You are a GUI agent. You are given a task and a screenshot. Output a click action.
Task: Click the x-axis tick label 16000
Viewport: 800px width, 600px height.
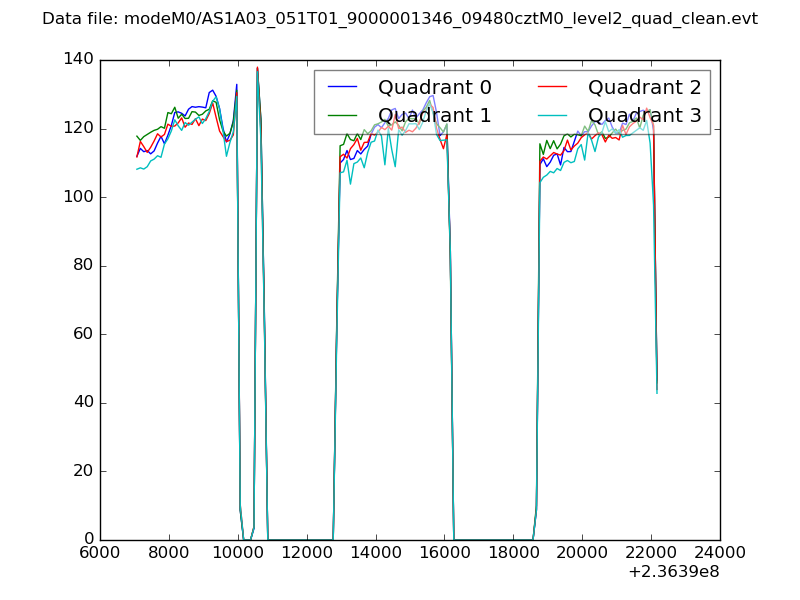444,552
